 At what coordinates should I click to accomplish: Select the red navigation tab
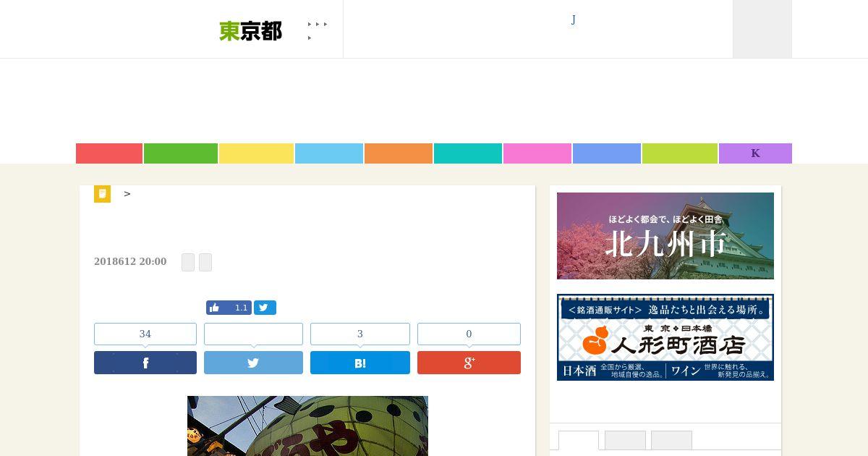coord(109,153)
